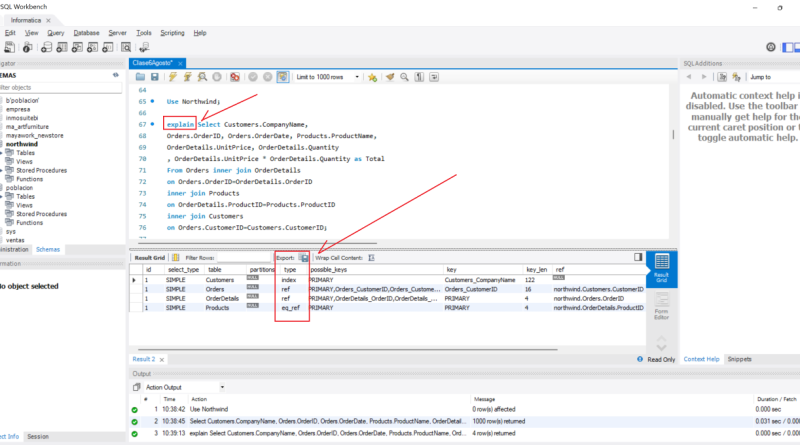The image size is (800, 445).
Task: Go forward in SQL Additions help
Action: (704, 77)
